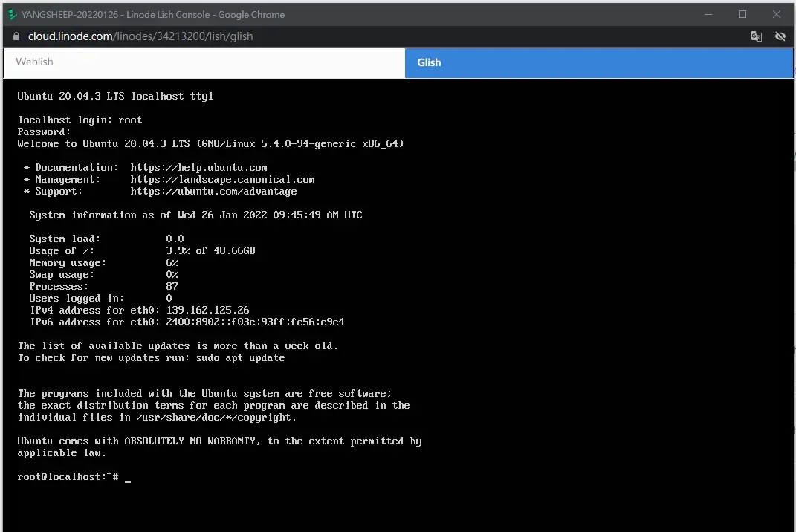Click the 'localhost login: root' line

80,120
